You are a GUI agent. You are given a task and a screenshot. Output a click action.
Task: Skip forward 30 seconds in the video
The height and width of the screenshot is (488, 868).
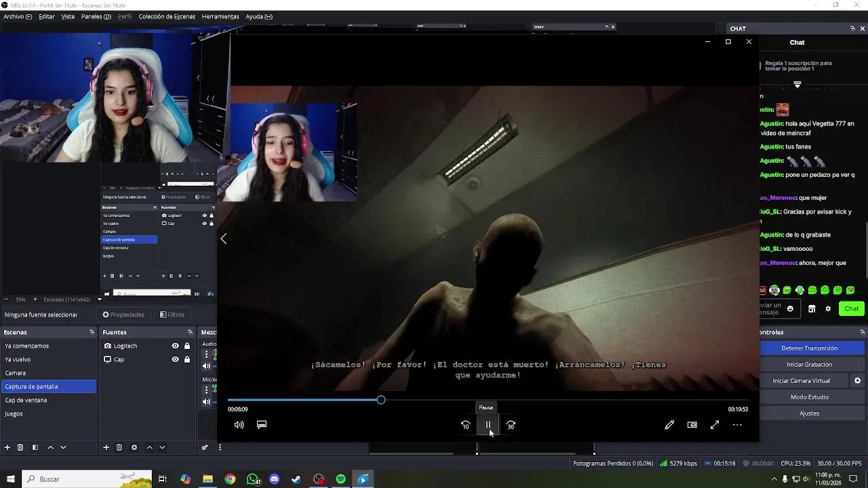point(511,425)
